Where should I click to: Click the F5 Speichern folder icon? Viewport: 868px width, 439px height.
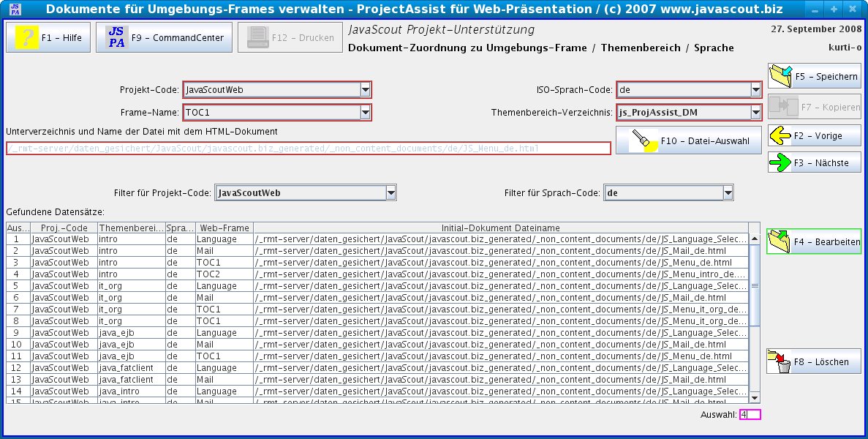[781, 76]
